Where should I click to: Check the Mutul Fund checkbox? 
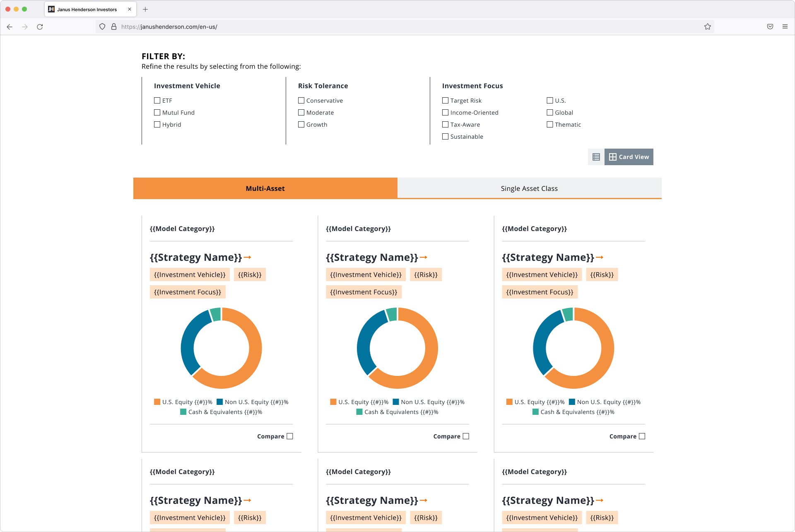[x=157, y=113]
